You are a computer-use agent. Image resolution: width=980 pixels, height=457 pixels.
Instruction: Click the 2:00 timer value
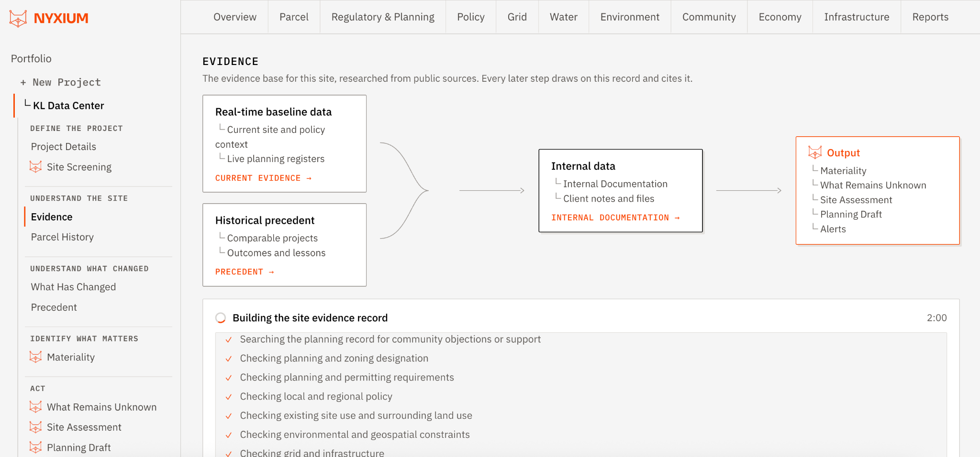coord(936,318)
